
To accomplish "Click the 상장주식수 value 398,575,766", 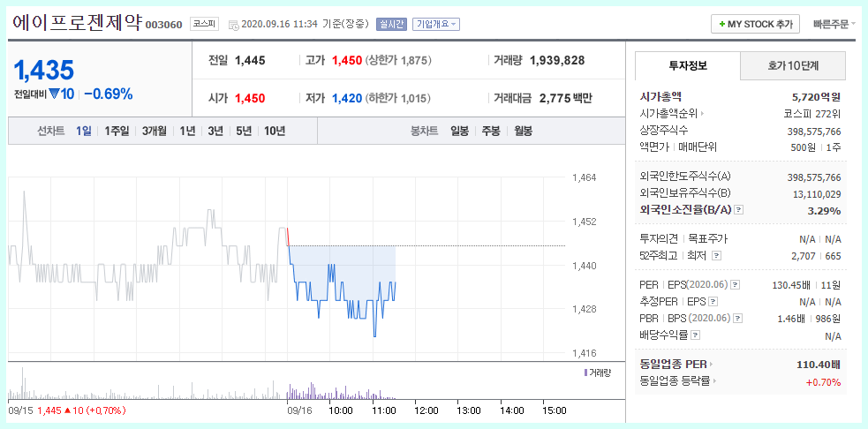I will (814, 132).
